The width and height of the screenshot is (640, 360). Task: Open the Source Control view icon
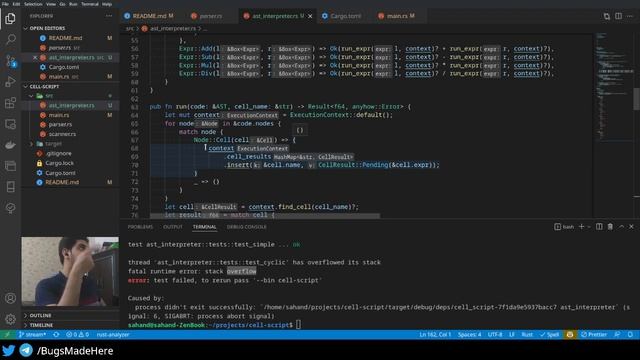[x=10, y=61]
